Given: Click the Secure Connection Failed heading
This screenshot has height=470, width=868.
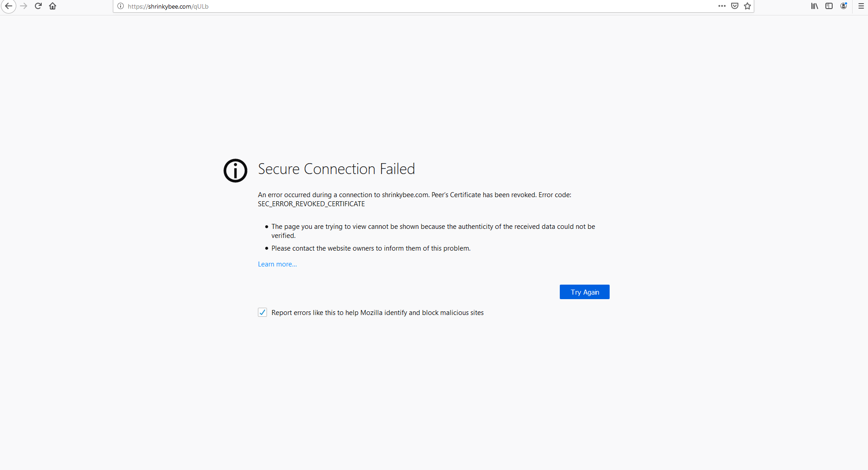Looking at the screenshot, I should [x=336, y=169].
